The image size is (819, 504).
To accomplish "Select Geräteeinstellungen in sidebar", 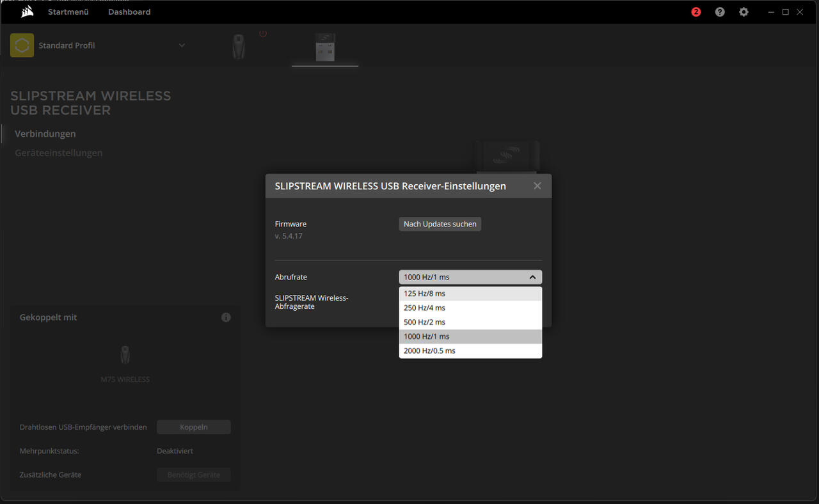I will pos(59,153).
